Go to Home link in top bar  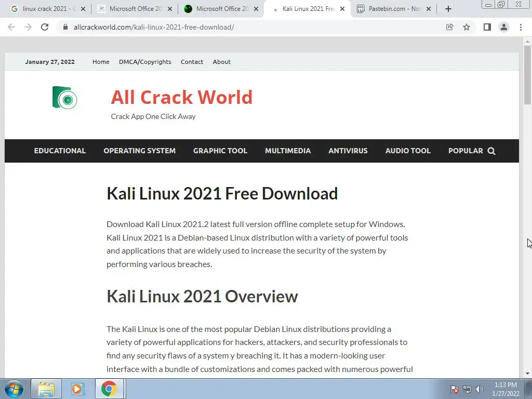tap(101, 62)
